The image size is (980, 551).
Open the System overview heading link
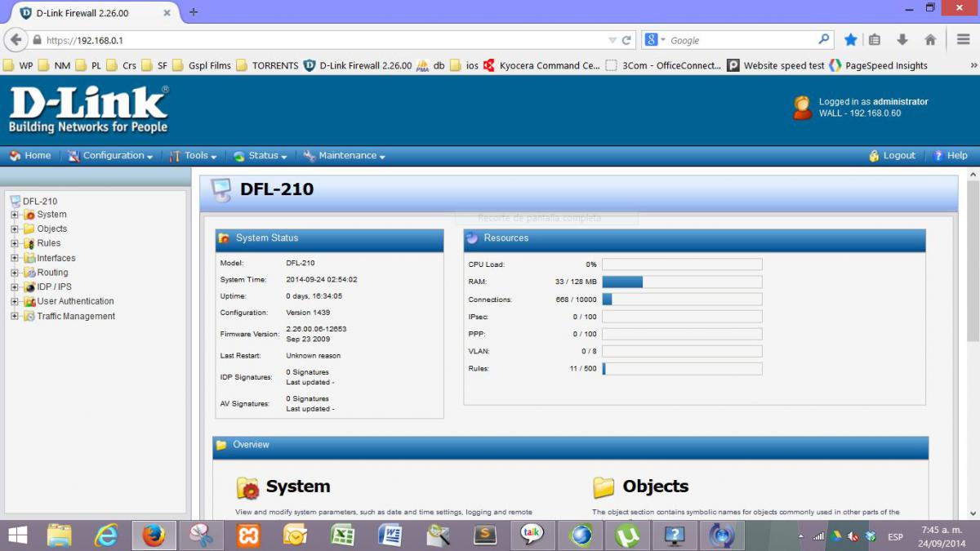coord(298,487)
